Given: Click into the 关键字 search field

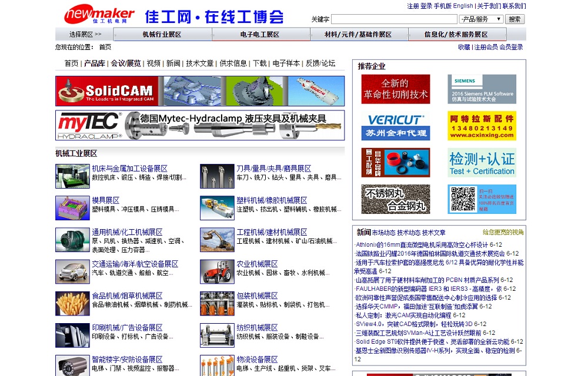Looking at the screenshot, I should coord(394,19).
